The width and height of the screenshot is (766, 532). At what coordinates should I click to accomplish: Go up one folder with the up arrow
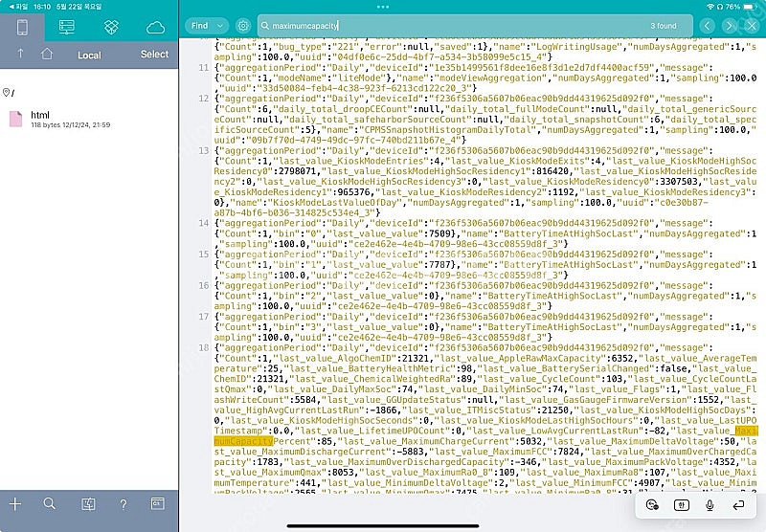click(x=20, y=54)
